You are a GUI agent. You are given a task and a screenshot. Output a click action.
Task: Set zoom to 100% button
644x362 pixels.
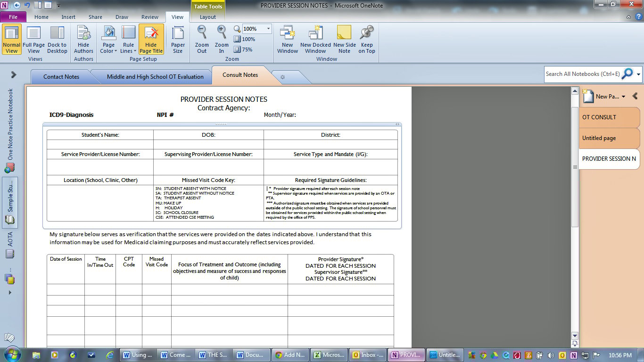coord(245,39)
